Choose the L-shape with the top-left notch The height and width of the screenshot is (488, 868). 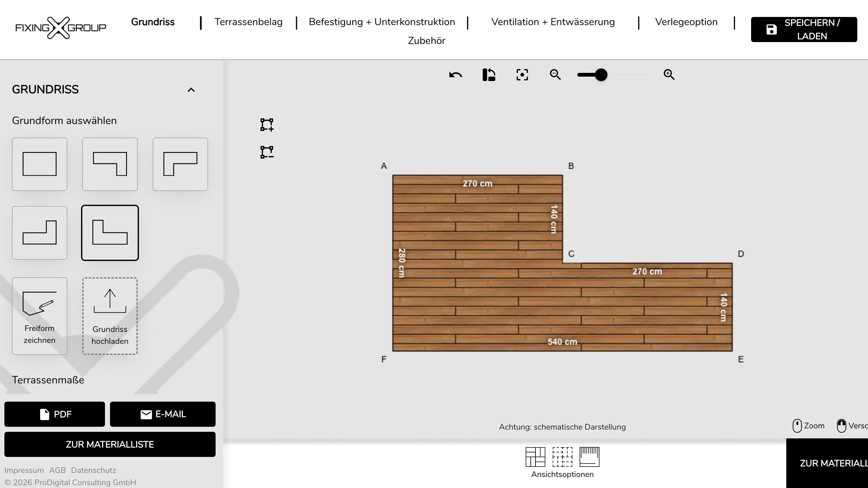(x=39, y=233)
